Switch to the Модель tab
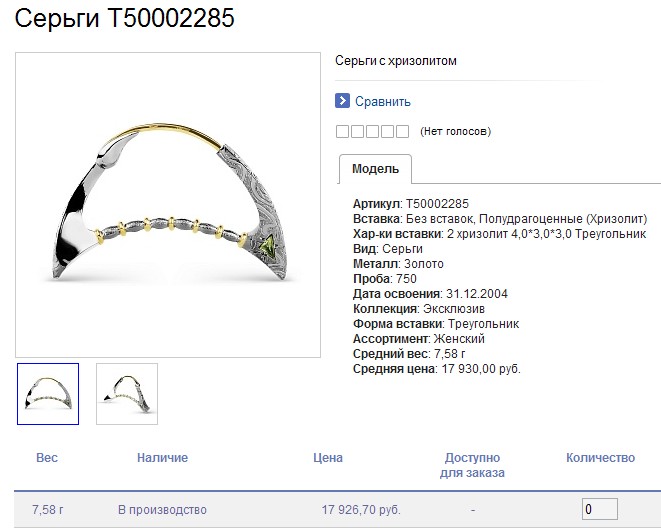Screen dimensions: 661x531 [x=375, y=169]
